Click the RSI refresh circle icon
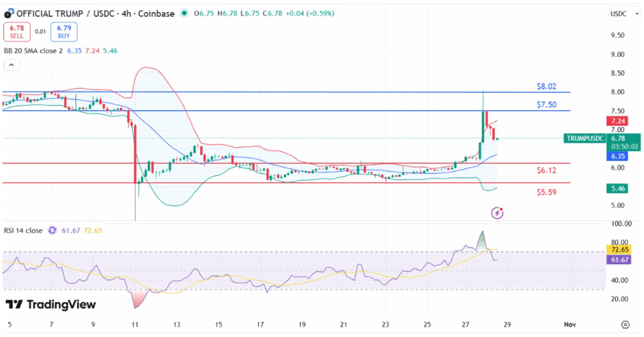This screenshot has width=644, height=337. point(52,231)
